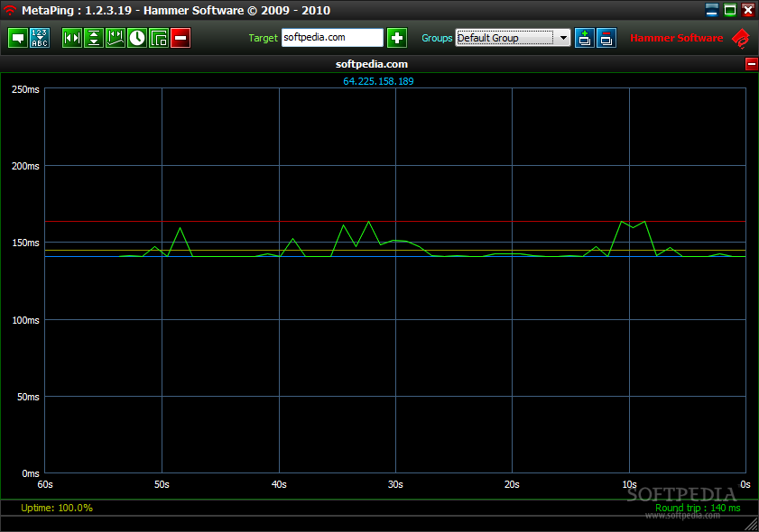The height and width of the screenshot is (532, 759).
Task: Click the horizontal arrows toolbar icon
Action: point(72,38)
